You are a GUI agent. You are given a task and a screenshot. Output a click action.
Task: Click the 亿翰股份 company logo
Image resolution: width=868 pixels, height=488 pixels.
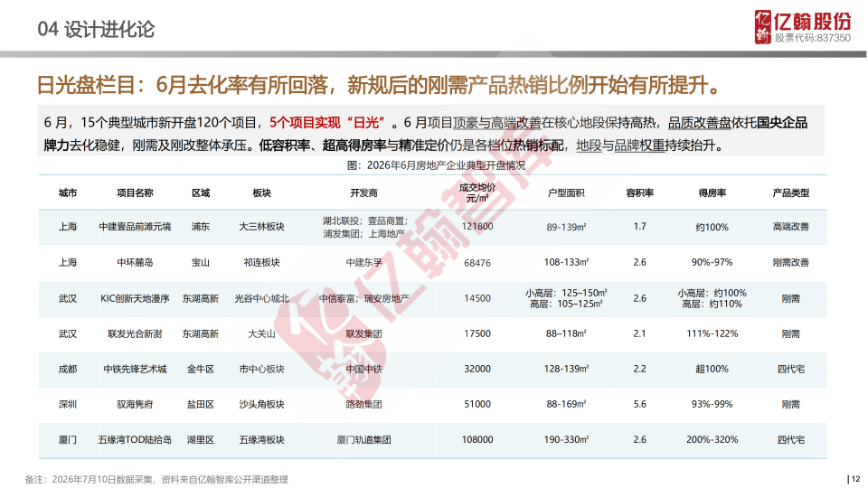[x=802, y=26]
